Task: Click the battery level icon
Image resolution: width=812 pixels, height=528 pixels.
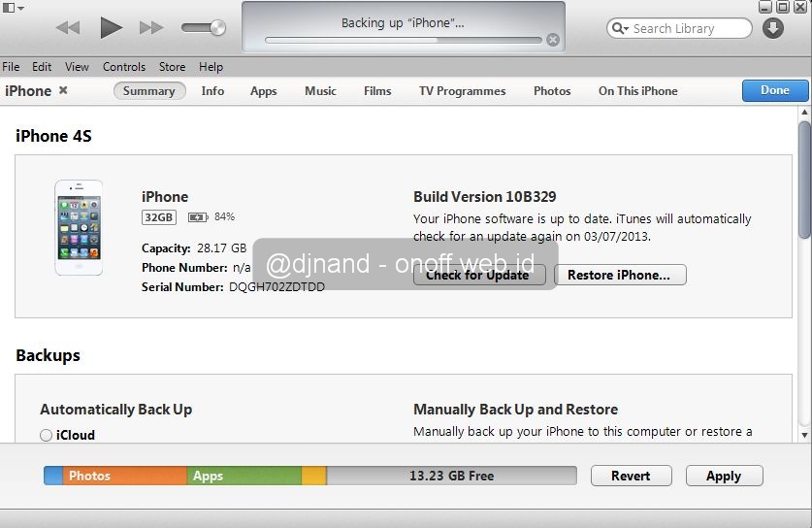Action: 198,217
